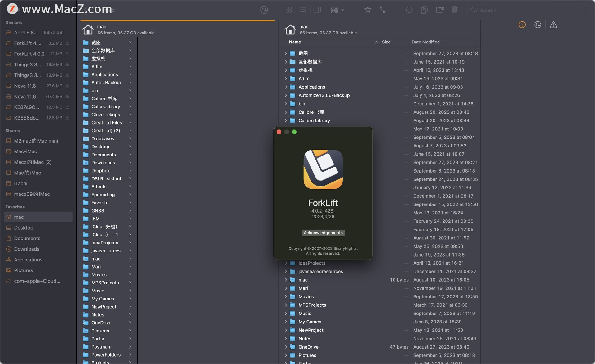Eject the Nova 11.6 27.6 MB volume

(x=67, y=86)
